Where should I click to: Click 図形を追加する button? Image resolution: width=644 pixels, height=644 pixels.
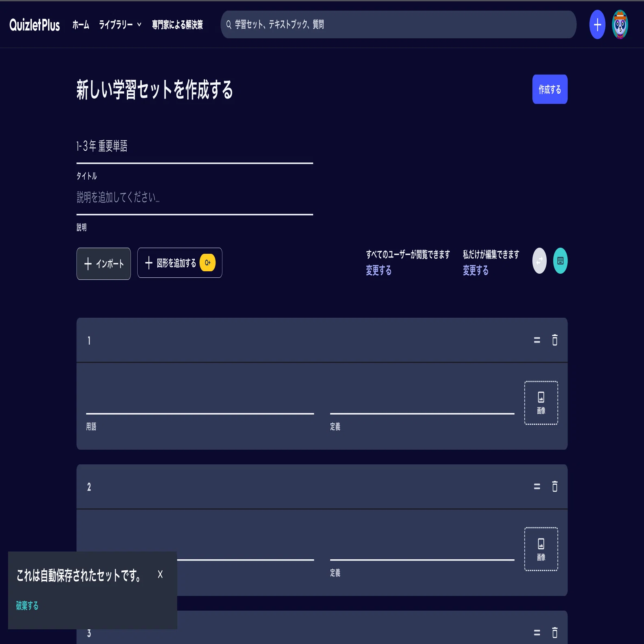click(180, 263)
